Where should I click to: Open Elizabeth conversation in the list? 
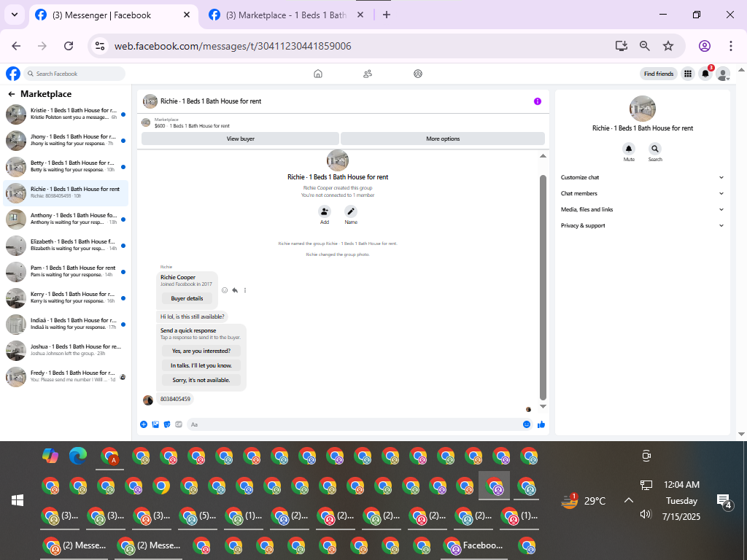click(66, 245)
